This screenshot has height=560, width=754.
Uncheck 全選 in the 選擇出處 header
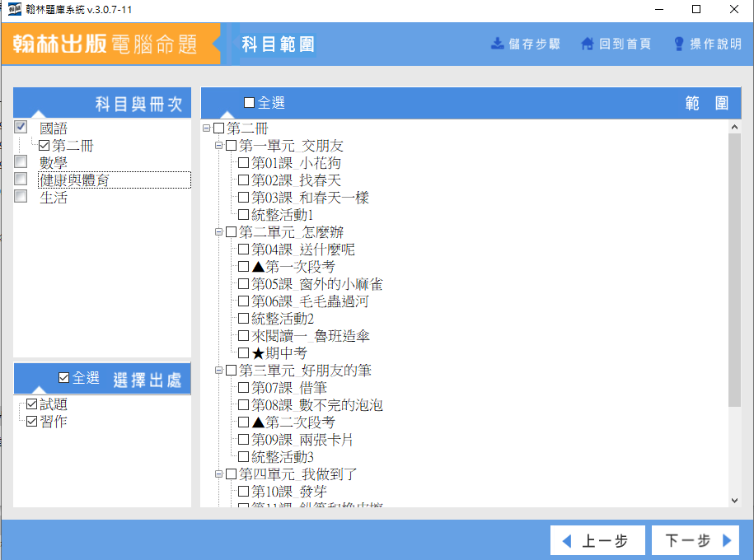click(64, 378)
